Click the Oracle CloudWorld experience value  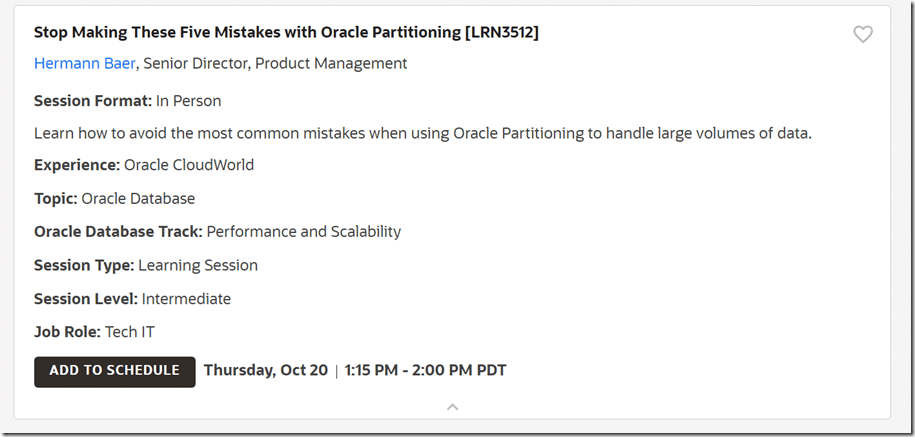(189, 166)
